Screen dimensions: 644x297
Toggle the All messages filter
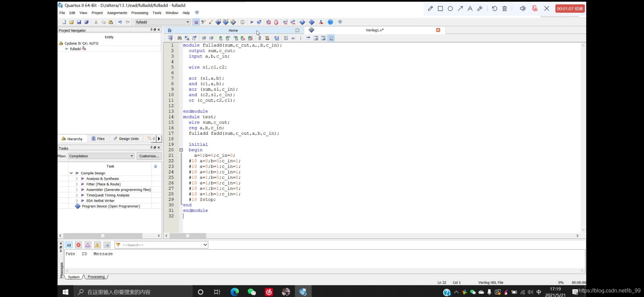pyautogui.click(x=69, y=245)
